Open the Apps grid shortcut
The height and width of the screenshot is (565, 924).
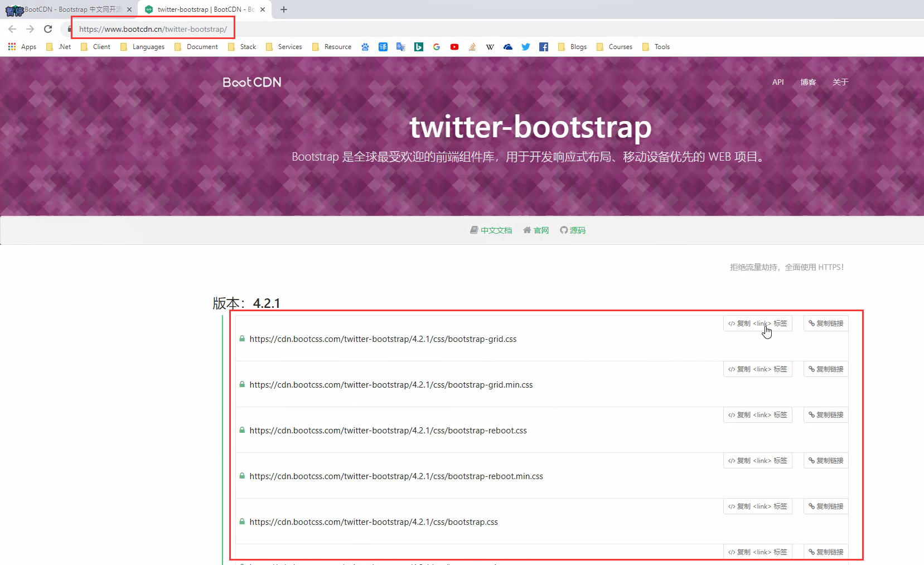[x=22, y=47]
